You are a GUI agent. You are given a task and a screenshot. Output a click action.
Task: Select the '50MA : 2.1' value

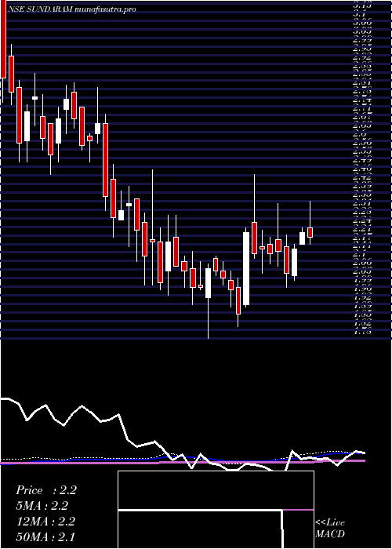[45, 536]
